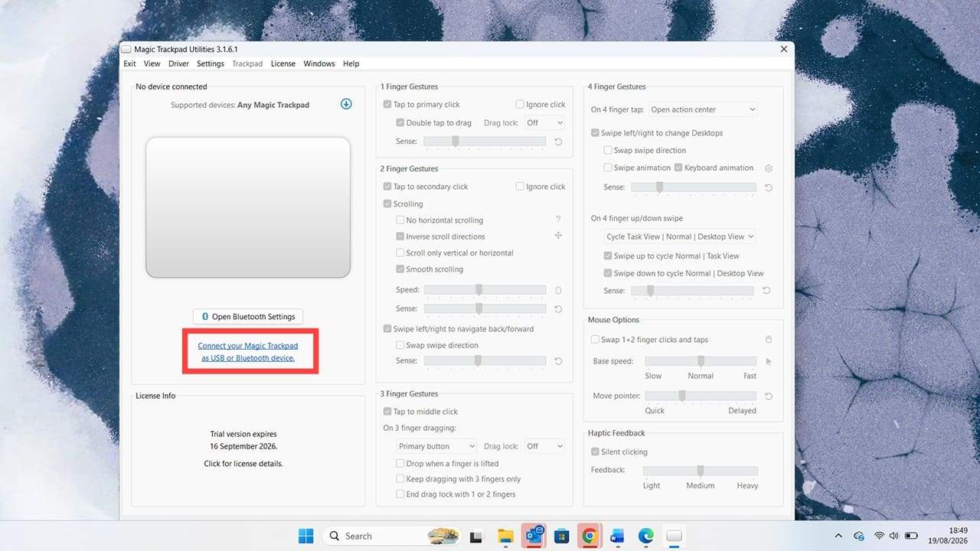Click the mouse icon beside Swap 1+2 finger clicks
This screenshot has width=980, height=551.
pyautogui.click(x=769, y=340)
